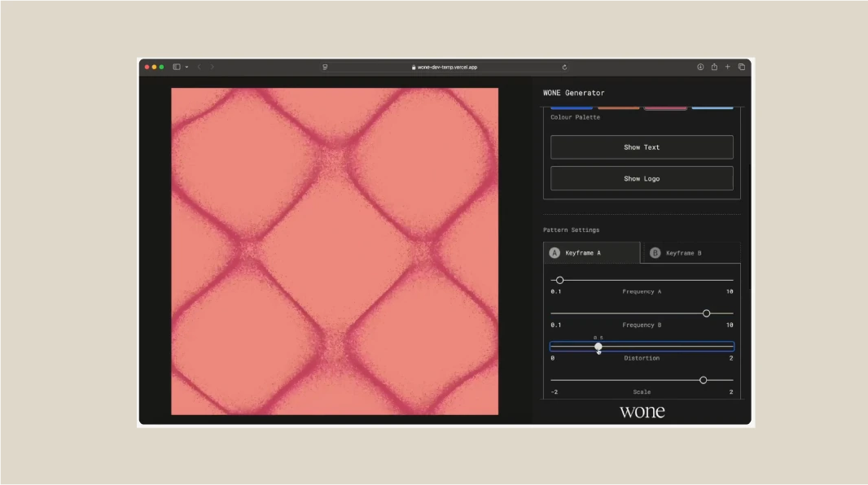Click the Frequency A label text
This screenshot has height=485, width=868.
tap(642, 291)
